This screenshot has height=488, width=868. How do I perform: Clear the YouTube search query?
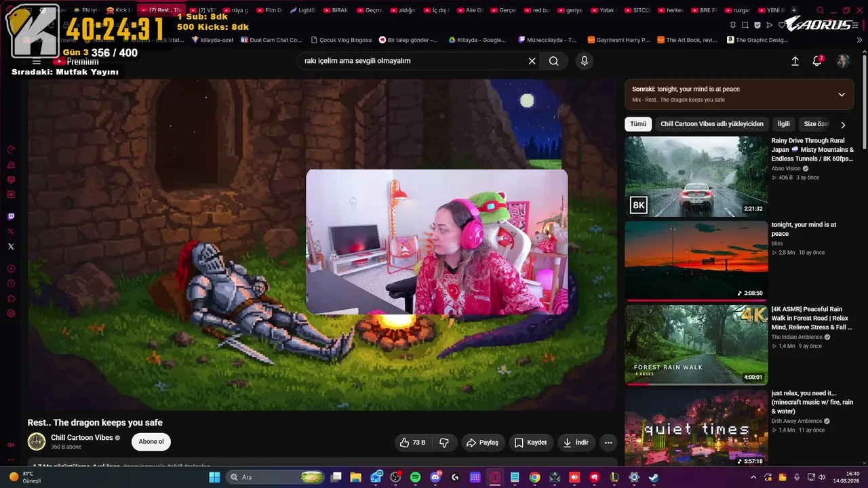[x=532, y=61]
